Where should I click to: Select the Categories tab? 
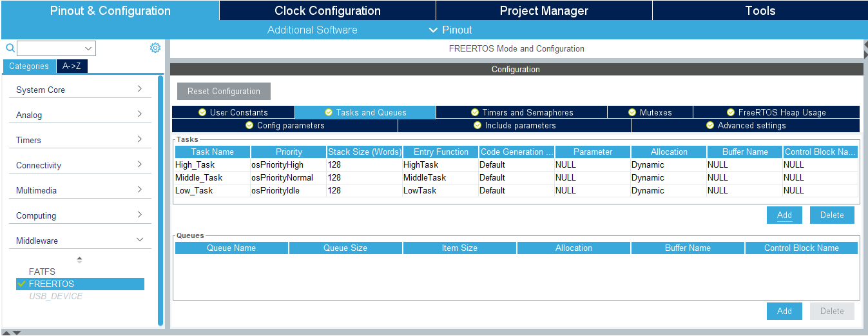click(x=29, y=66)
